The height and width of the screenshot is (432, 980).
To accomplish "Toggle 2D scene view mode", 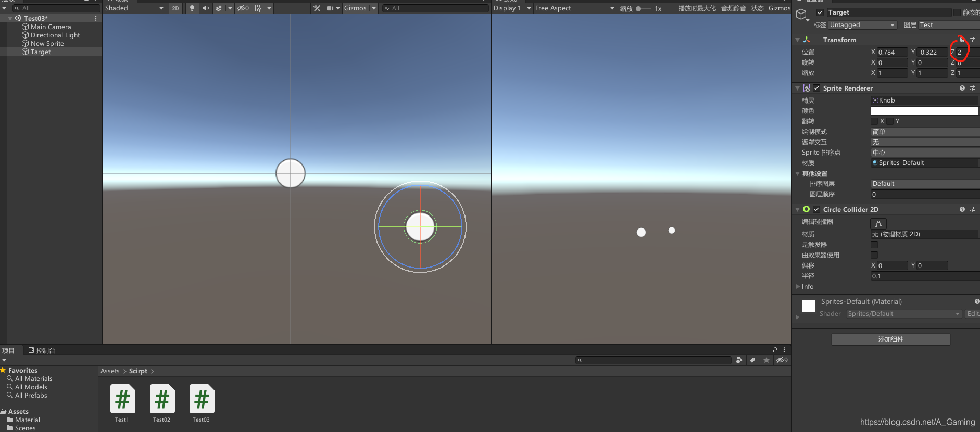I will (175, 8).
